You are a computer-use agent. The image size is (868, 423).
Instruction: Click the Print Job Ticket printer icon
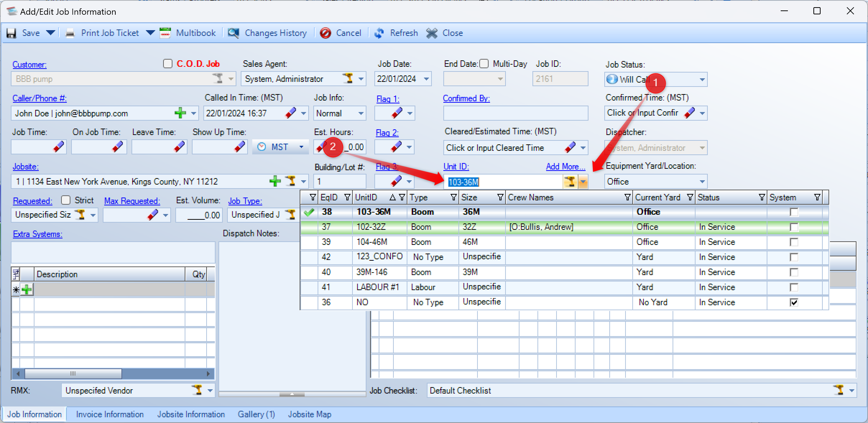[x=70, y=33]
